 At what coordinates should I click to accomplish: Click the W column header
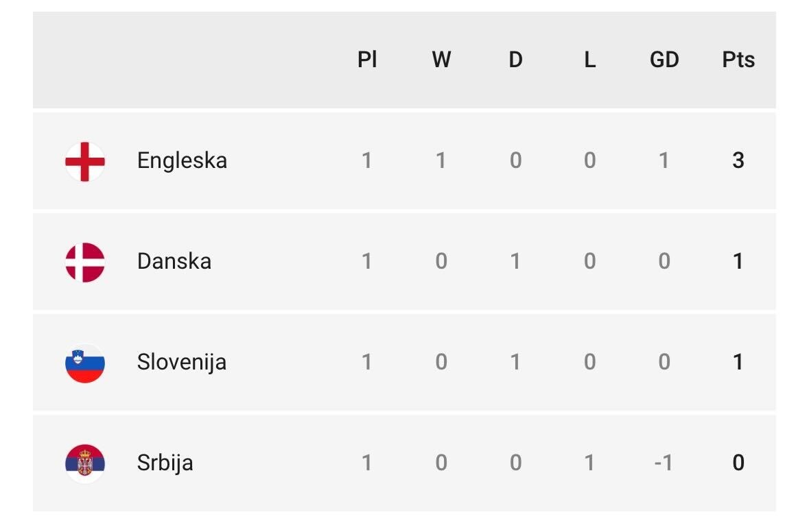(442, 60)
